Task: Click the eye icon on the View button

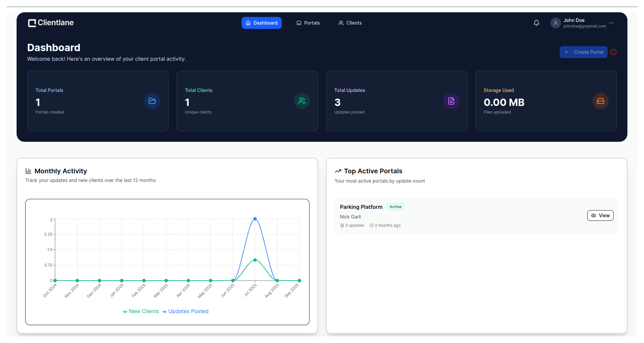Action: tap(594, 215)
